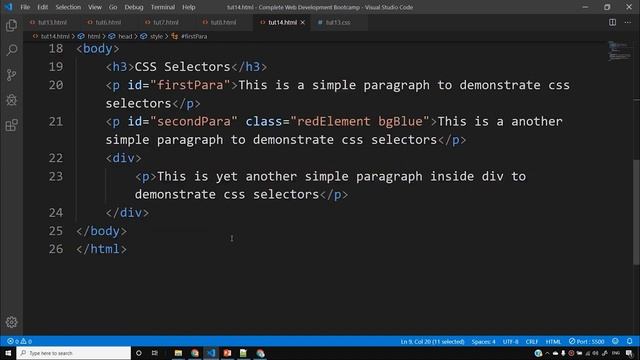The image size is (640, 360).
Task: Click closing </body> tag on line 25
Action: pyautogui.click(x=101, y=231)
